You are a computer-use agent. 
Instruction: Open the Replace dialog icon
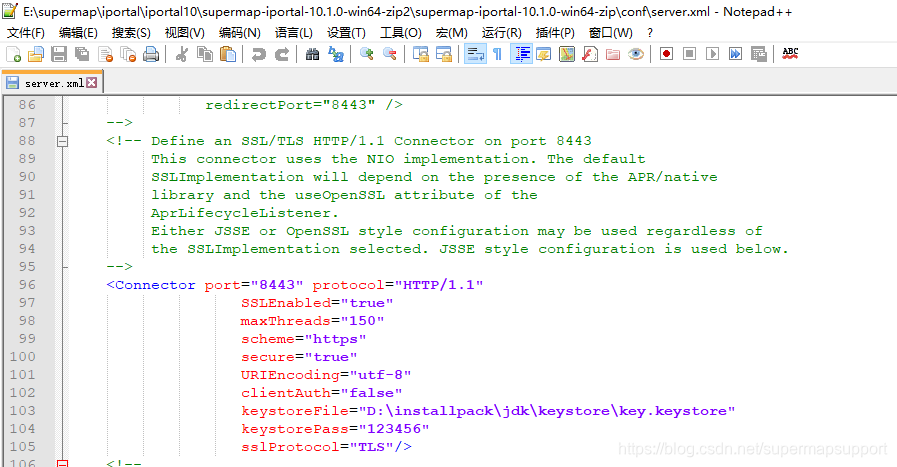click(336, 54)
